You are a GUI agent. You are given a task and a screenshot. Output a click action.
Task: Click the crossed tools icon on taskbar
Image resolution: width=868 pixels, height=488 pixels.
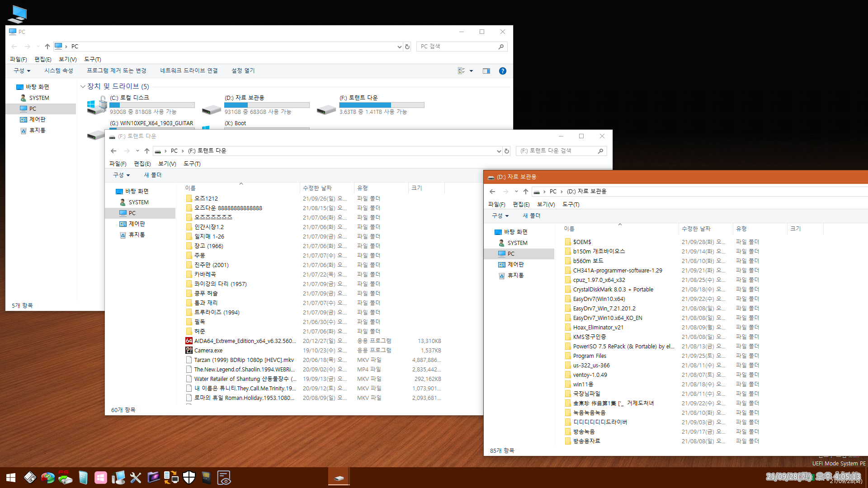pyautogui.click(x=136, y=478)
